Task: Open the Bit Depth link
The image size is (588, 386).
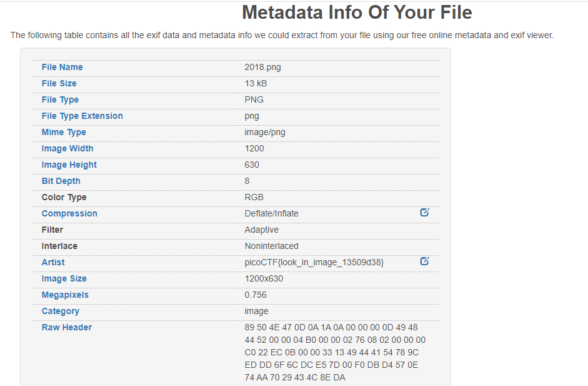Action: click(61, 181)
